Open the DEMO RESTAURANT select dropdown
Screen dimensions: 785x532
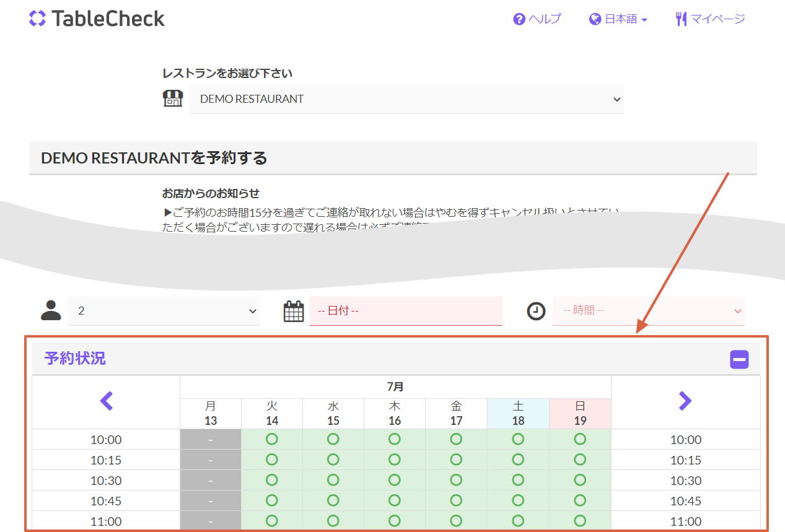406,99
